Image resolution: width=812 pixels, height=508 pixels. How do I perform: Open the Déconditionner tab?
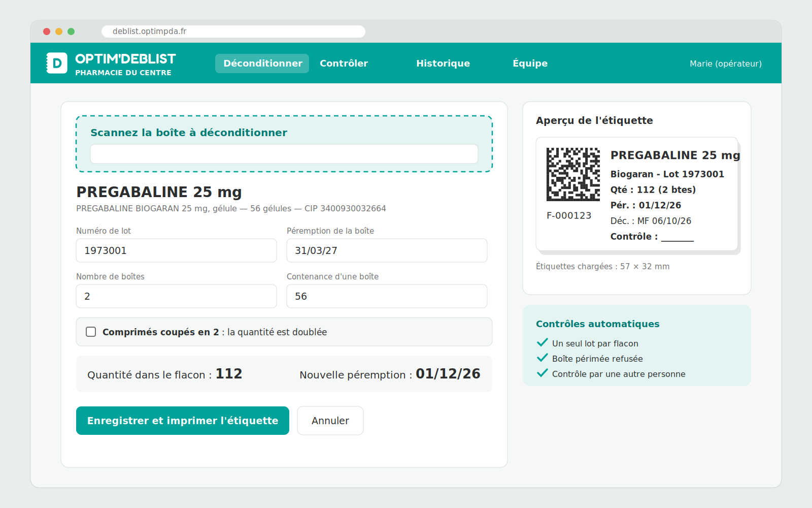262,63
